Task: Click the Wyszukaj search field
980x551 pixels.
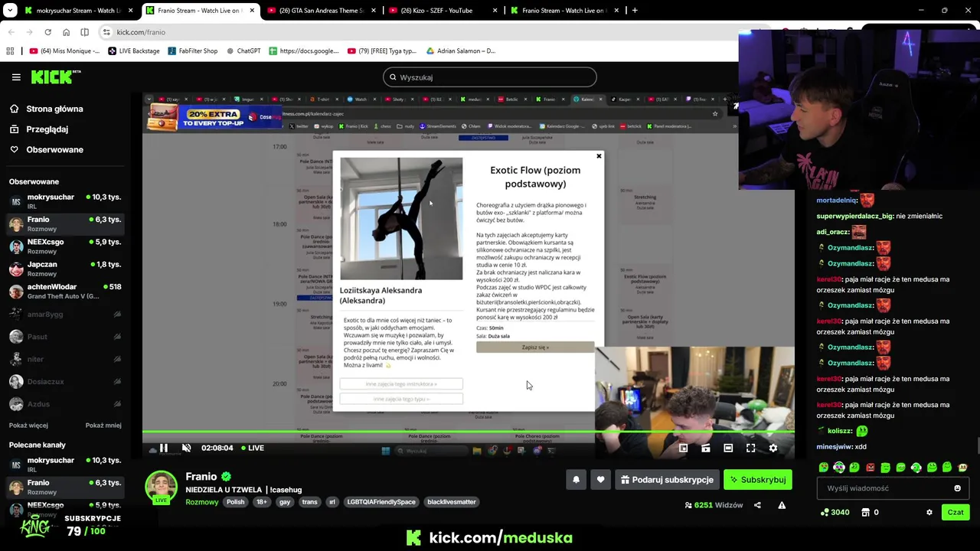Action: [490, 77]
